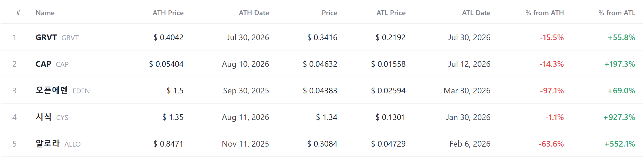Sort by the ATH Price column header
The width and height of the screenshot is (644, 158).
click(x=168, y=13)
